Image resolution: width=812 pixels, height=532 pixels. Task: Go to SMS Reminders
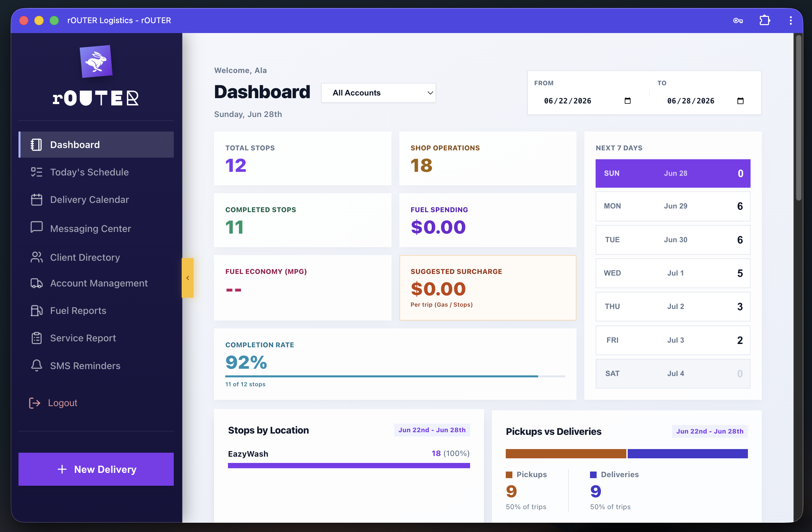coord(96,365)
